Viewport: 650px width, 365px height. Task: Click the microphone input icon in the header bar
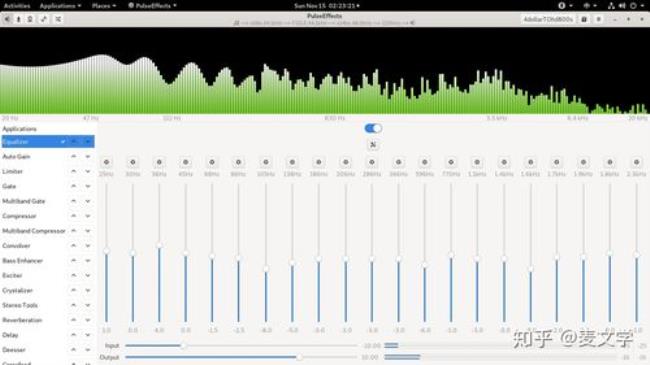pyautogui.click(x=18, y=19)
